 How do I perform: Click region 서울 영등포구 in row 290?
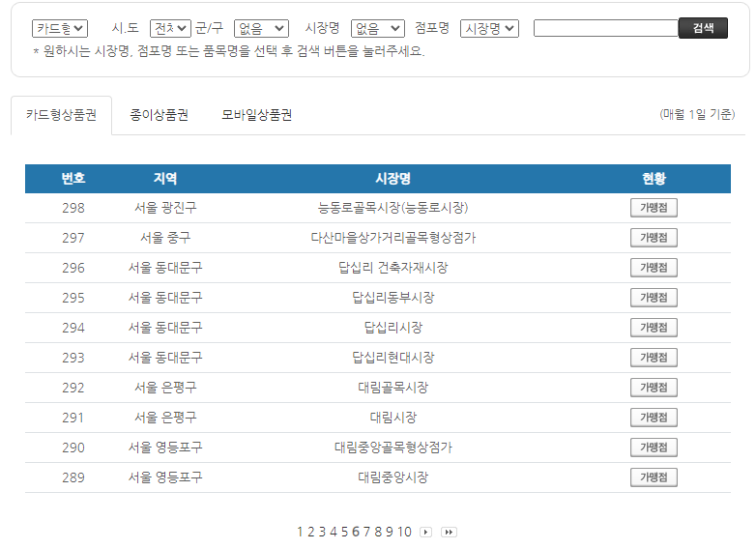coord(165,448)
